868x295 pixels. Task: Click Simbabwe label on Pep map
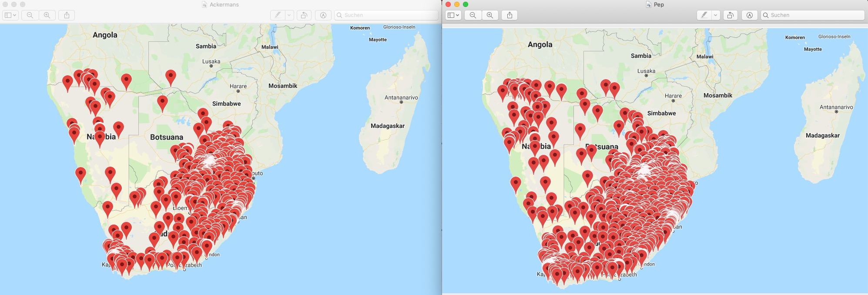661,113
